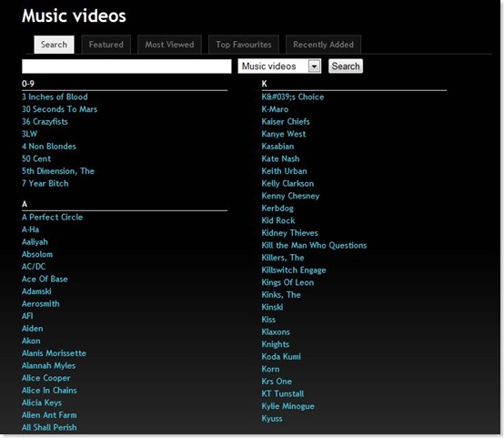The width and height of the screenshot is (504, 438).
Task: Open Kings Of Leon link
Action: (287, 282)
